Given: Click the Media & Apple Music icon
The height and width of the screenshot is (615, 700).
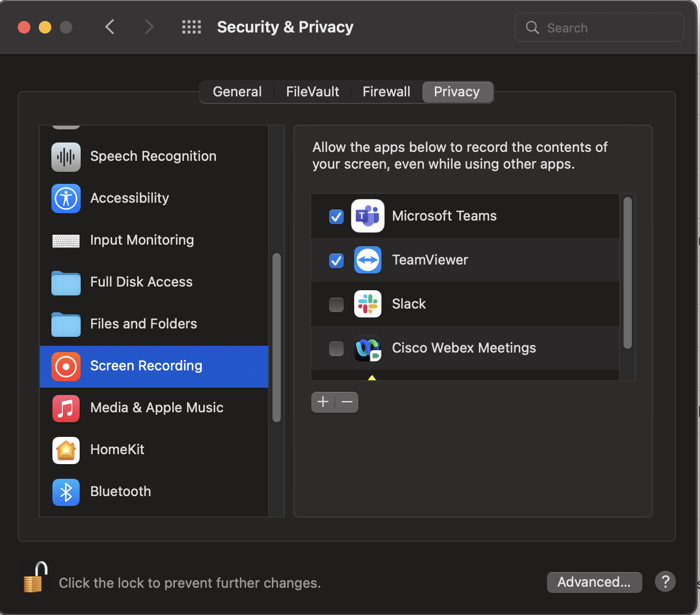Looking at the screenshot, I should [x=66, y=408].
